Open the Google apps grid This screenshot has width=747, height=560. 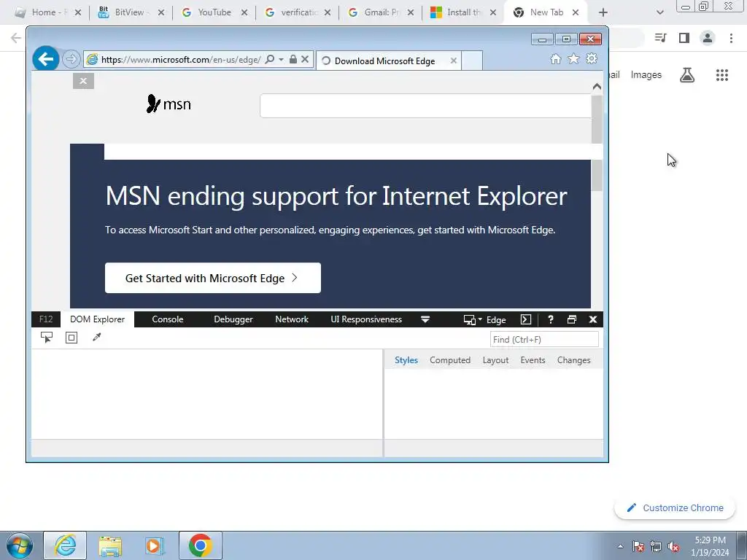[x=721, y=75]
